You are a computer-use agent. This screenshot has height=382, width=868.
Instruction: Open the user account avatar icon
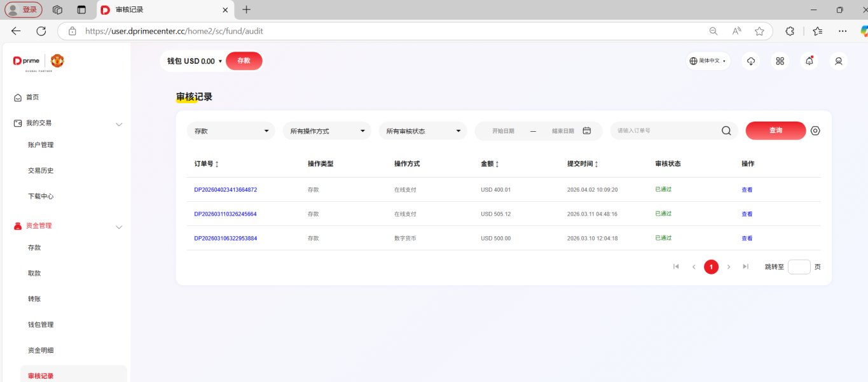coord(839,61)
